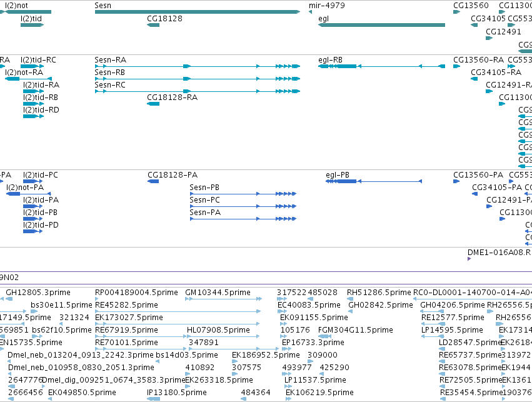Click the 347891 EST label
Screen dimensions: 532x402
pyautogui.click(x=204, y=343)
